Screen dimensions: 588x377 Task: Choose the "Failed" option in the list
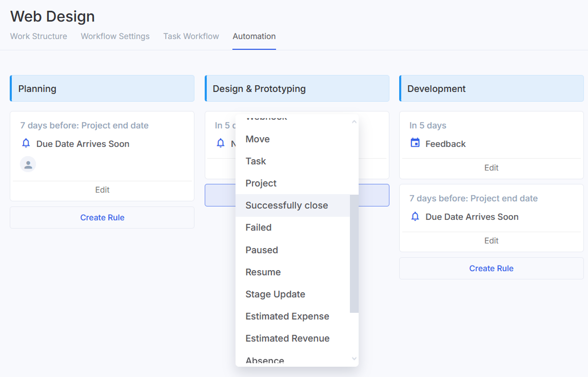pos(258,228)
